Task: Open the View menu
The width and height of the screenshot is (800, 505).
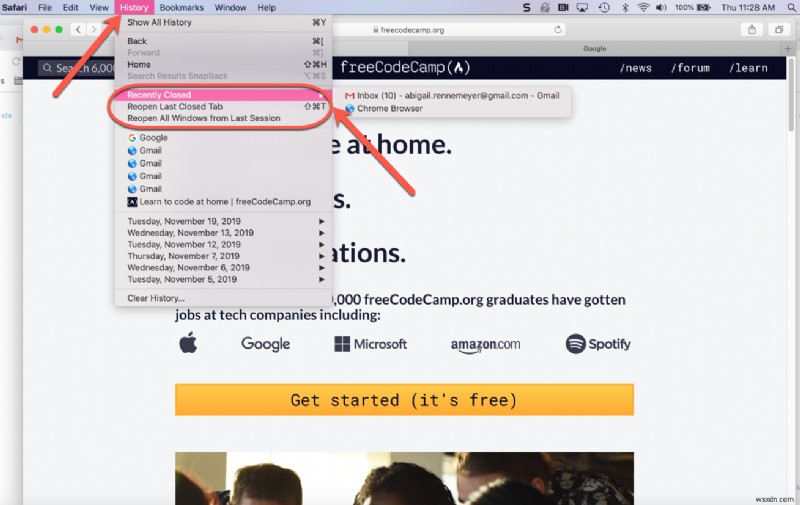Action: pyautogui.click(x=99, y=7)
